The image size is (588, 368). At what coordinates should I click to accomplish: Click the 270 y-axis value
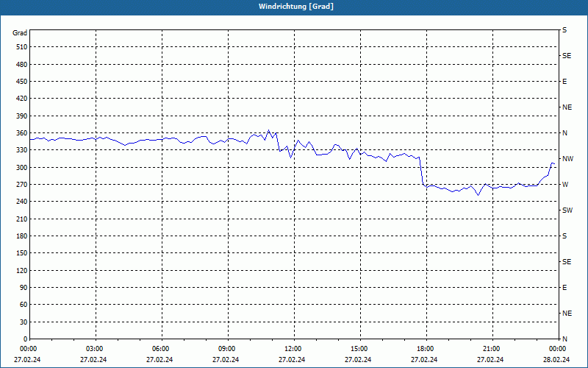click(22, 185)
